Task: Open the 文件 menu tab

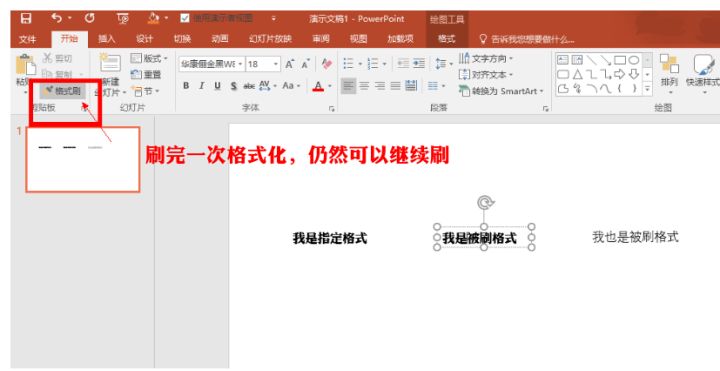Action: [28, 39]
